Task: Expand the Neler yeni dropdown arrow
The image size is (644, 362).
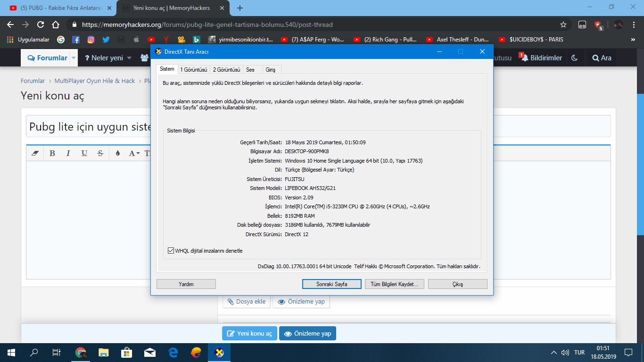Action: pos(129,58)
